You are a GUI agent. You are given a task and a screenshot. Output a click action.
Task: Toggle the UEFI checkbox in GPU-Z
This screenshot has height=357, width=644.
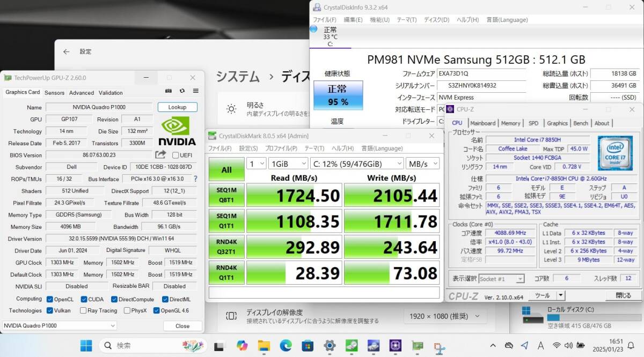(x=175, y=155)
